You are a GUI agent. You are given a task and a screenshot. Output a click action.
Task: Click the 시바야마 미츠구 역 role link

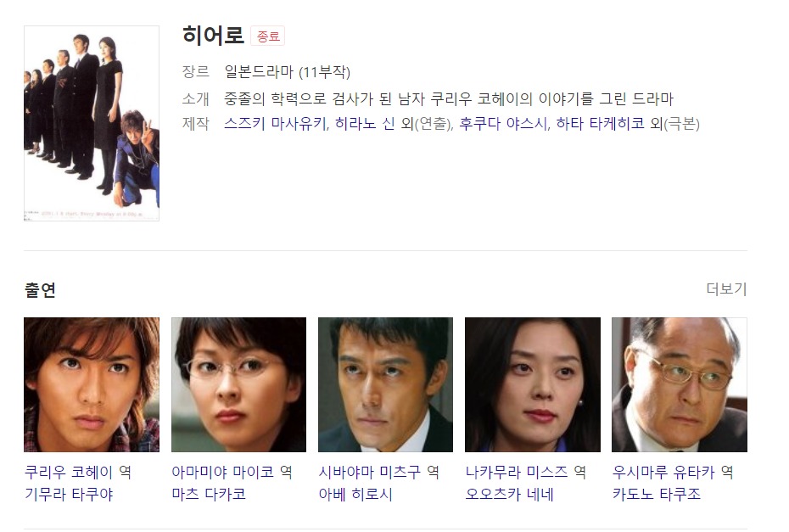pos(379,472)
